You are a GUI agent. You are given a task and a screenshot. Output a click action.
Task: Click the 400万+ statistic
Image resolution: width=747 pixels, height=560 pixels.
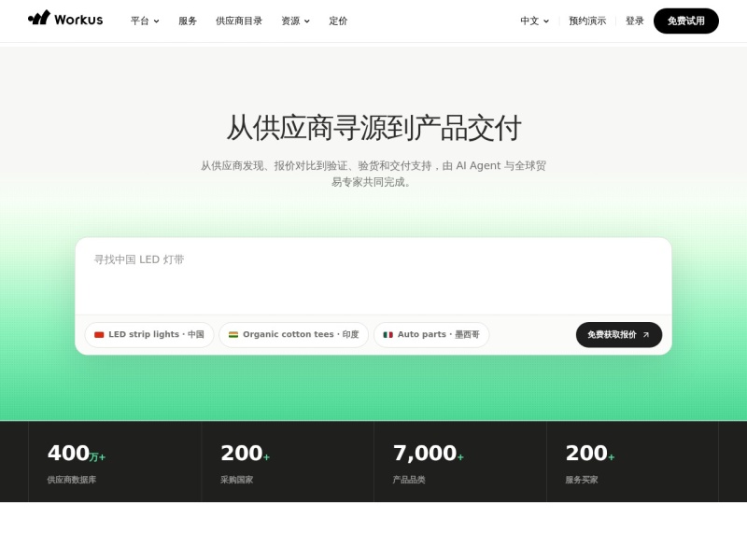(x=77, y=453)
